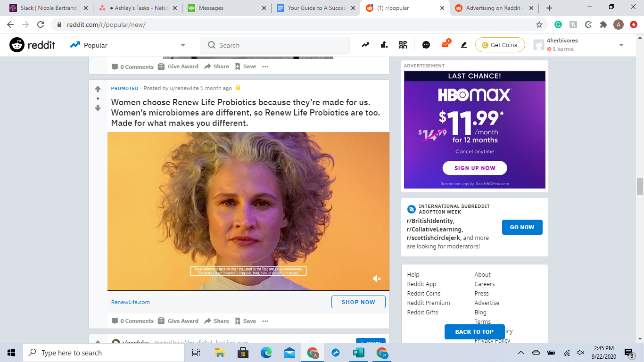Open Microsoft Publisher from taskbar

[359, 353]
